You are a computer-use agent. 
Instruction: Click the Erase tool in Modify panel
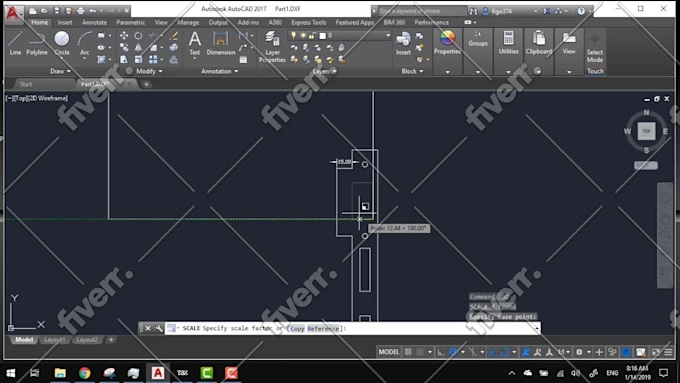point(174,36)
